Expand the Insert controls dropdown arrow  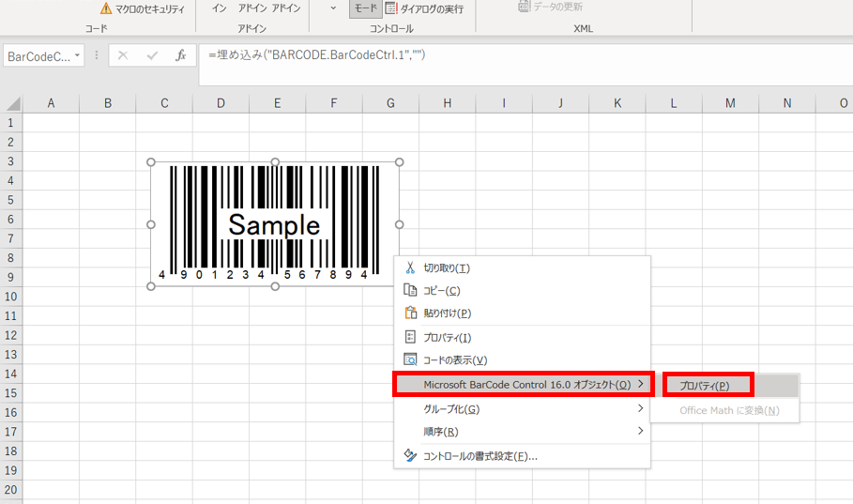point(333,8)
